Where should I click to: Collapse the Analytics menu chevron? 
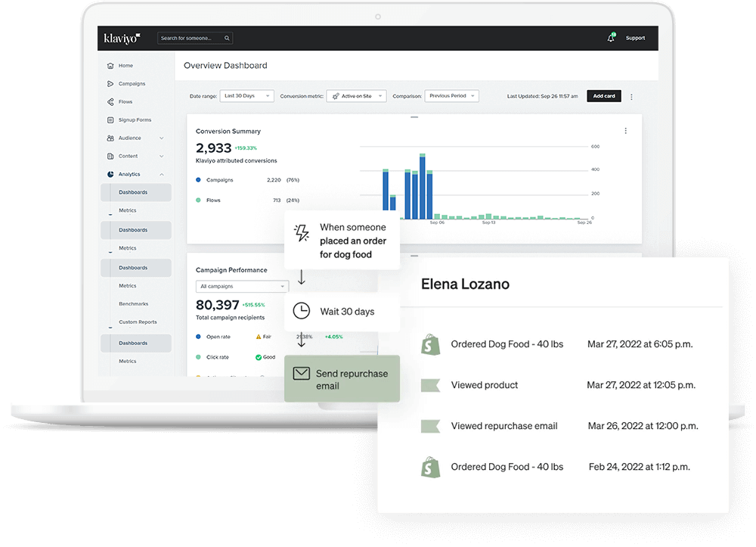point(162,175)
